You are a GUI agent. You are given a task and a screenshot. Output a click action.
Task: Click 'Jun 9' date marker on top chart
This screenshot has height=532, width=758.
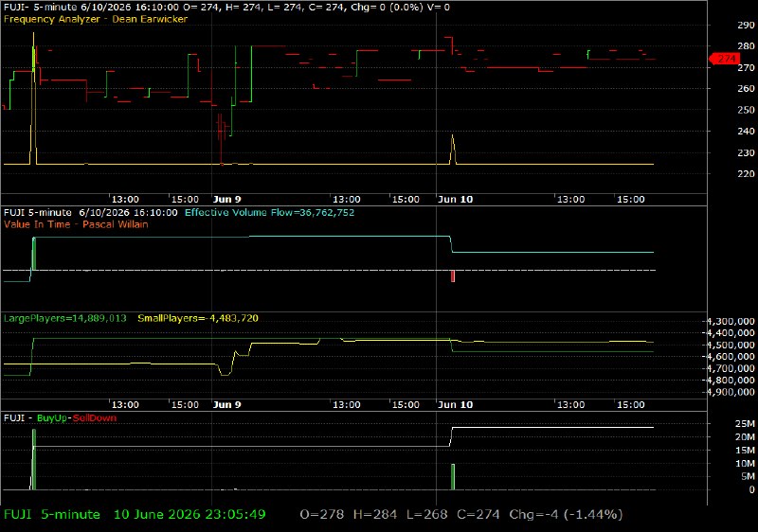coord(226,200)
